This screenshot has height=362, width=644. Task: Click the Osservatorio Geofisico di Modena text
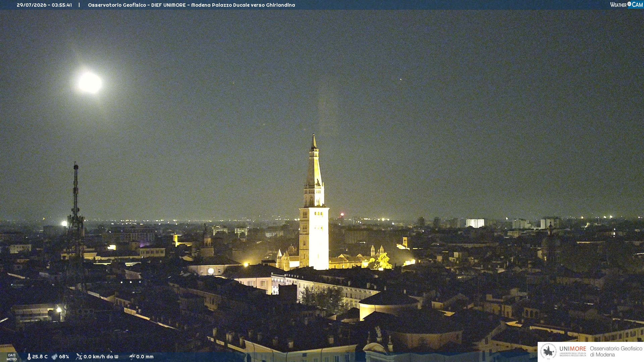pyautogui.click(x=616, y=352)
